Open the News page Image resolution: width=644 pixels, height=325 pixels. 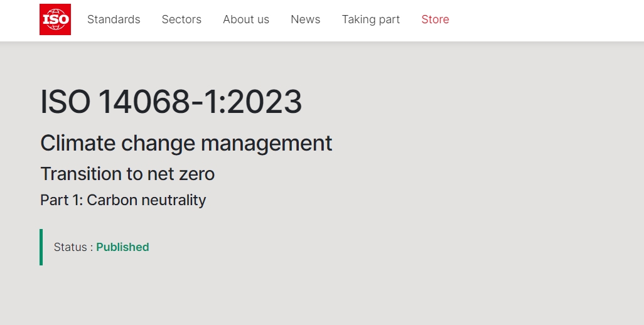pos(306,19)
